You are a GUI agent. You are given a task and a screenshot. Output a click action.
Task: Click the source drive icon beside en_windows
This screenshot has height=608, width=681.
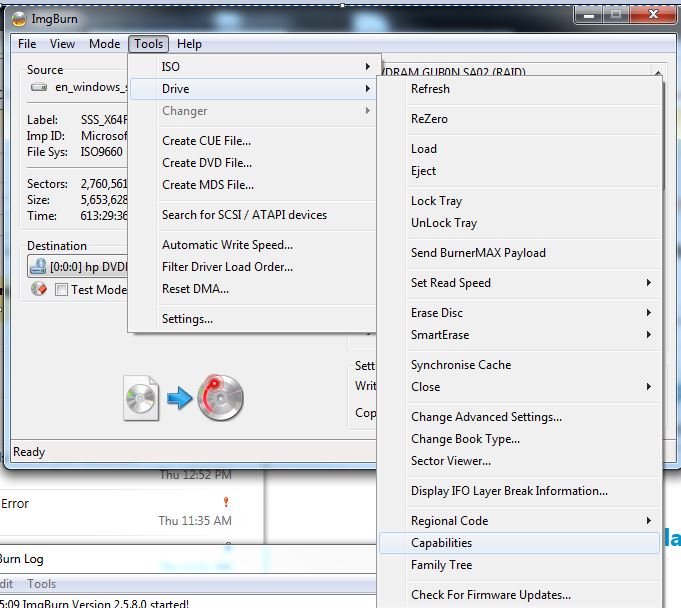pyautogui.click(x=39, y=87)
